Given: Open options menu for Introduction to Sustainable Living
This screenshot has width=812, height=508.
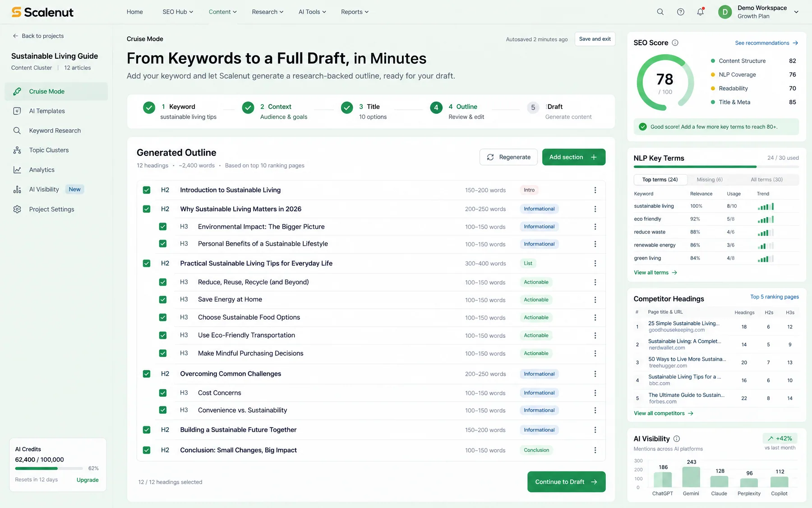Looking at the screenshot, I should click(595, 190).
